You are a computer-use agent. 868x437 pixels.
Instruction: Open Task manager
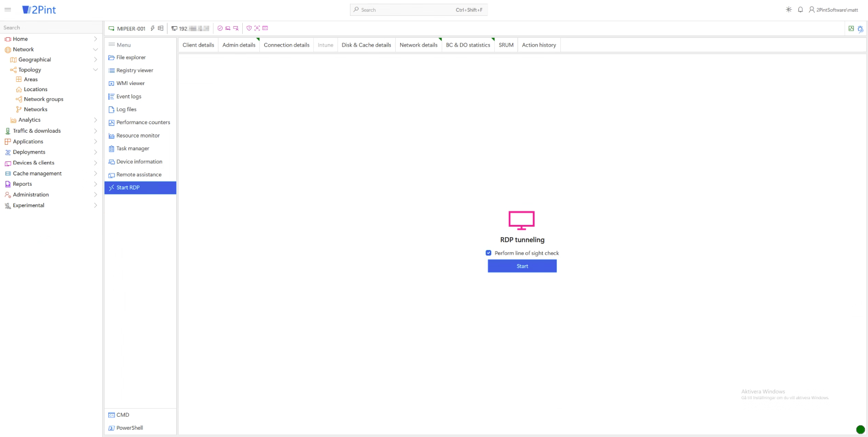coord(140,149)
